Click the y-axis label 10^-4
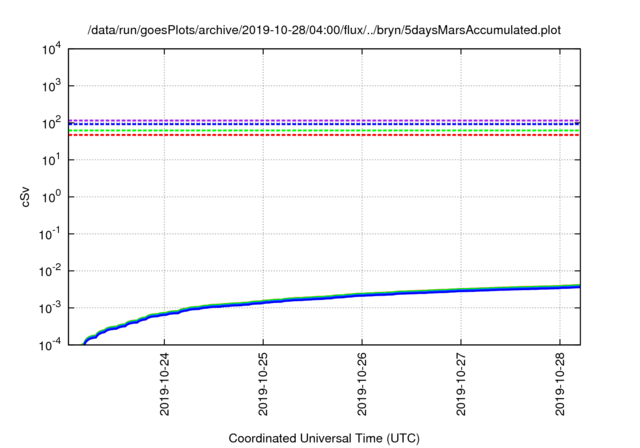640x448 pixels. tap(50, 346)
